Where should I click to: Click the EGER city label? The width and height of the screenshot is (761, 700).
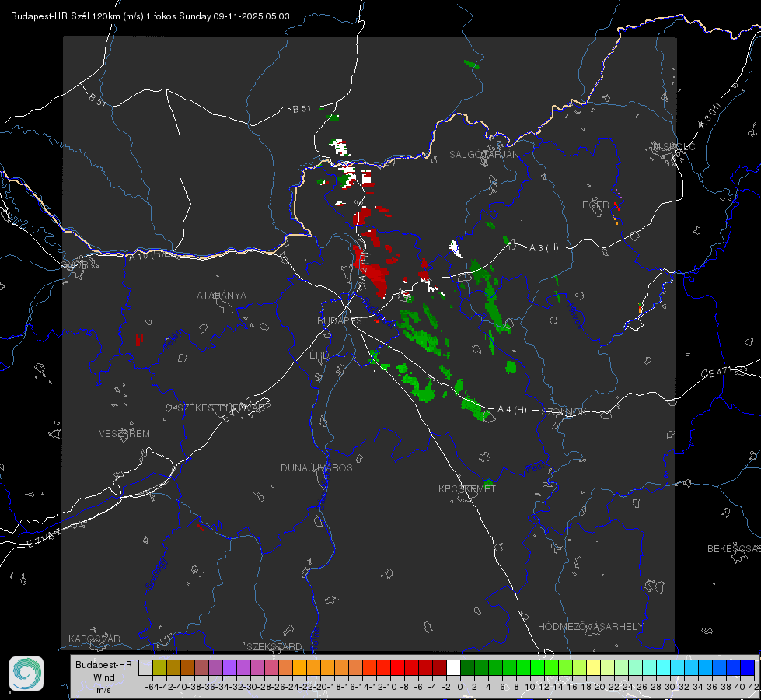point(595,205)
